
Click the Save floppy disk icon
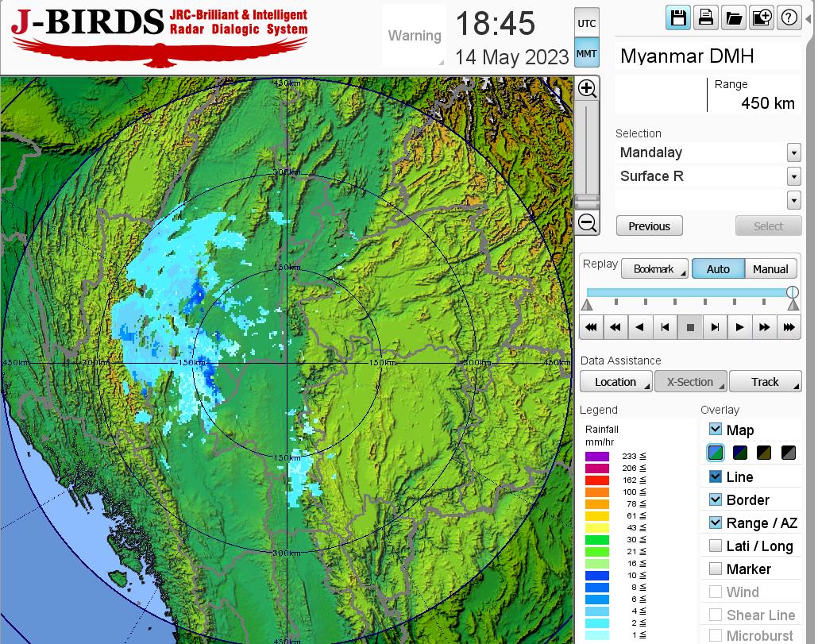678,17
